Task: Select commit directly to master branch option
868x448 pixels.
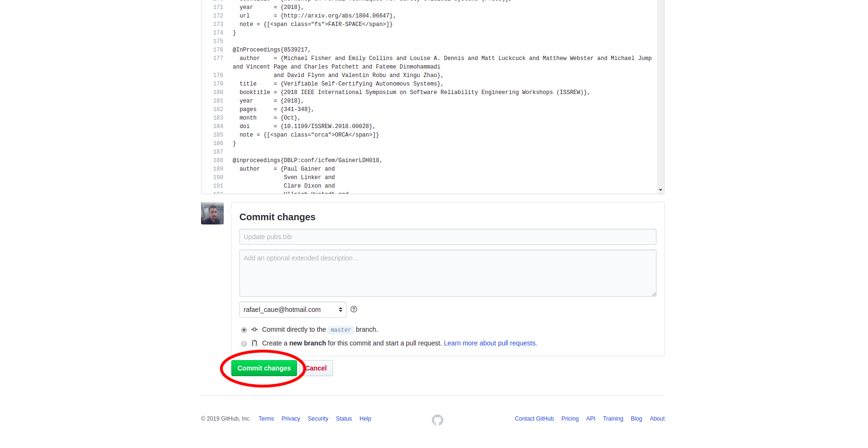Action: pos(244,330)
